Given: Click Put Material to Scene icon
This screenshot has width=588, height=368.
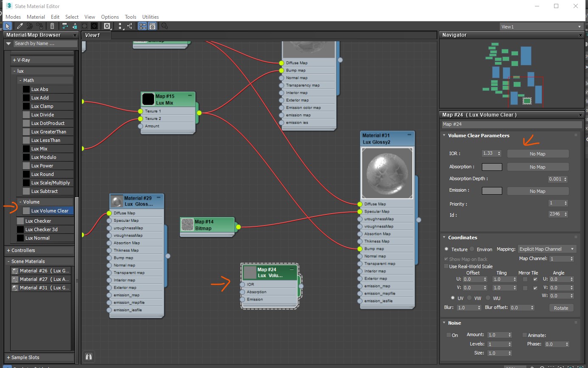Looking at the screenshot, I should pos(30,26).
